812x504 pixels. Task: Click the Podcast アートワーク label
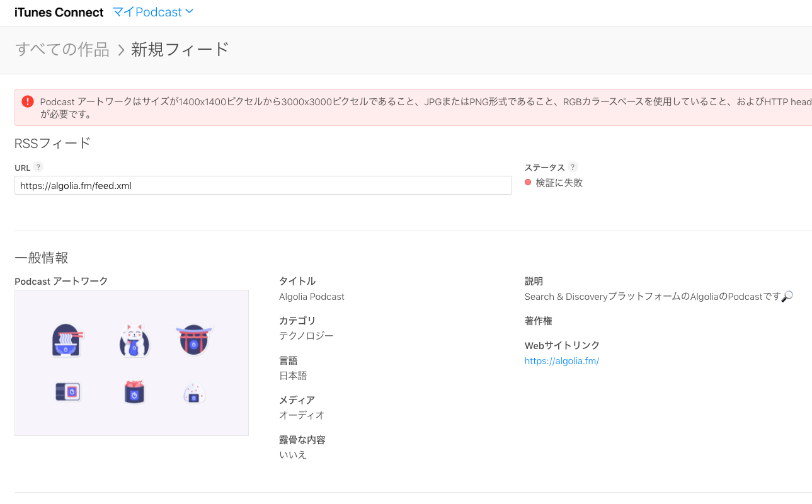point(61,281)
